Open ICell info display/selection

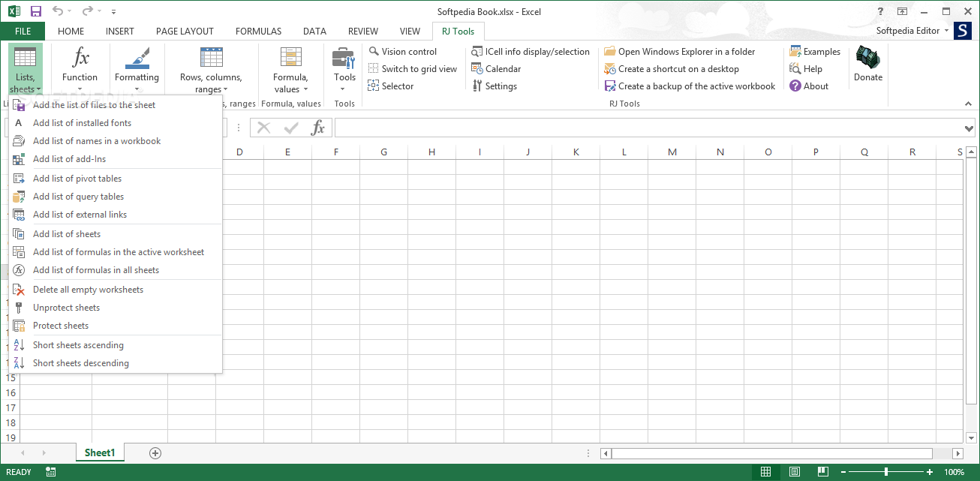pos(531,52)
